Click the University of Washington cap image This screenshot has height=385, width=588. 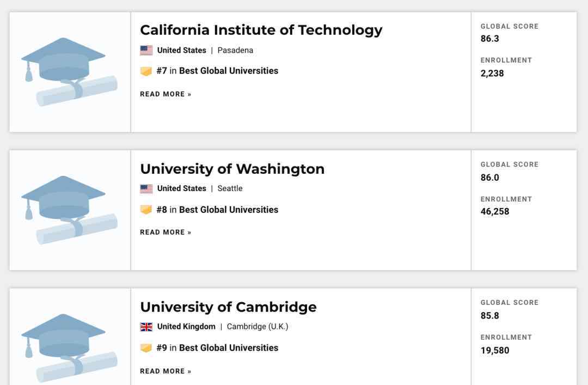click(x=69, y=210)
